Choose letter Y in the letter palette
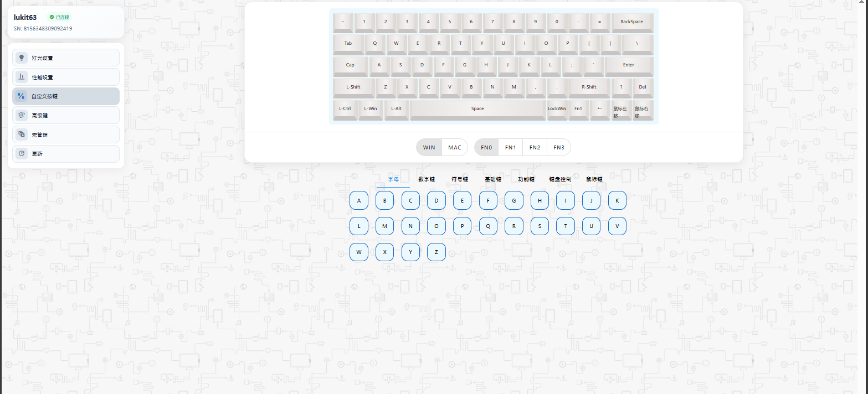This screenshot has width=868, height=394. click(x=410, y=252)
